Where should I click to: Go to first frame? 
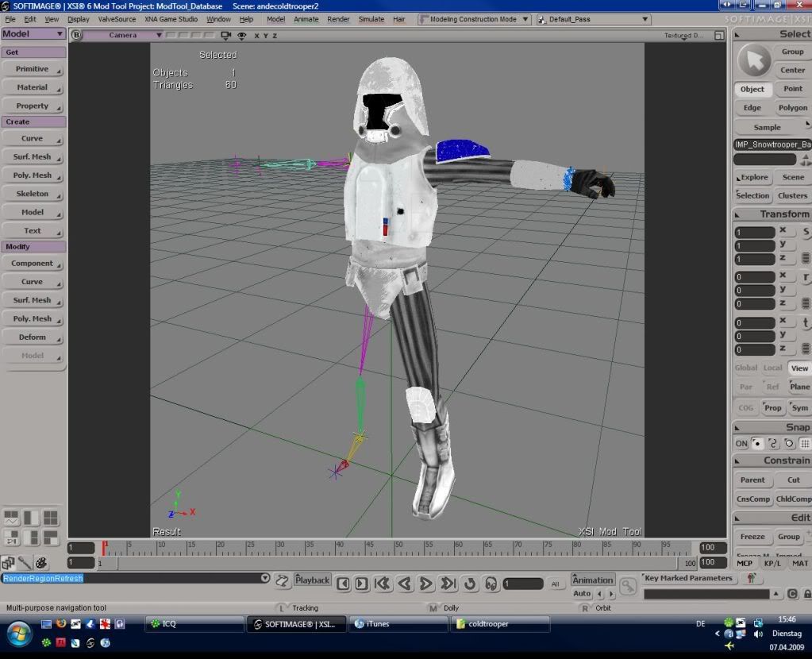click(382, 584)
